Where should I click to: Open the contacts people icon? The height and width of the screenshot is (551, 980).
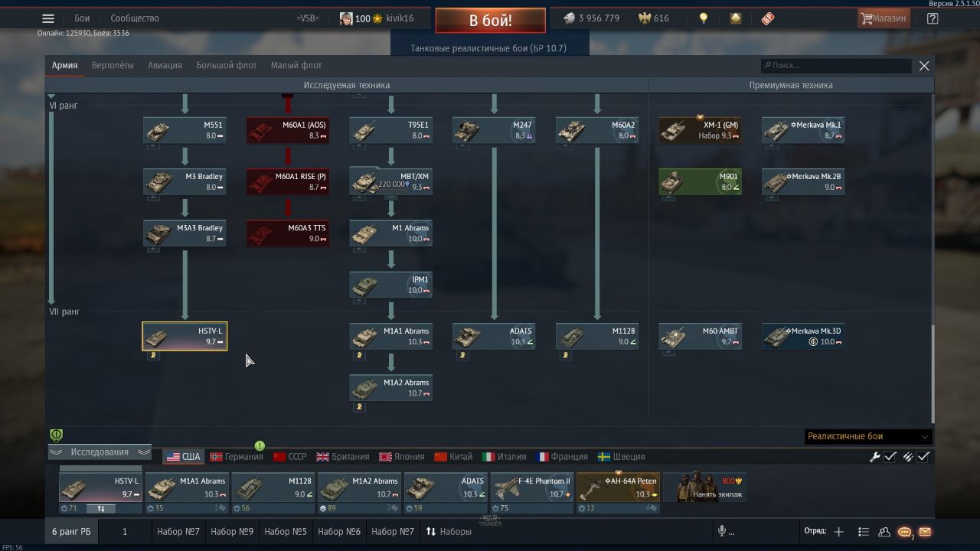pyautogui.click(x=884, y=532)
